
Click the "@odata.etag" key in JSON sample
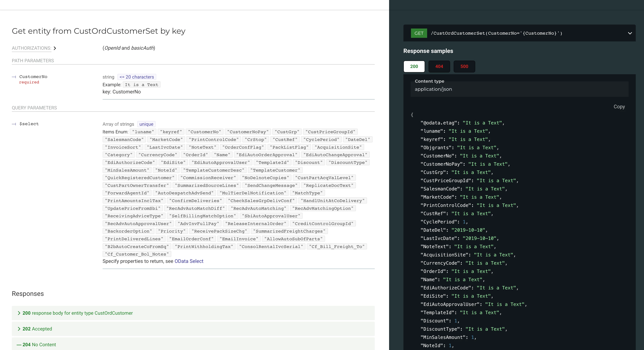tap(438, 123)
